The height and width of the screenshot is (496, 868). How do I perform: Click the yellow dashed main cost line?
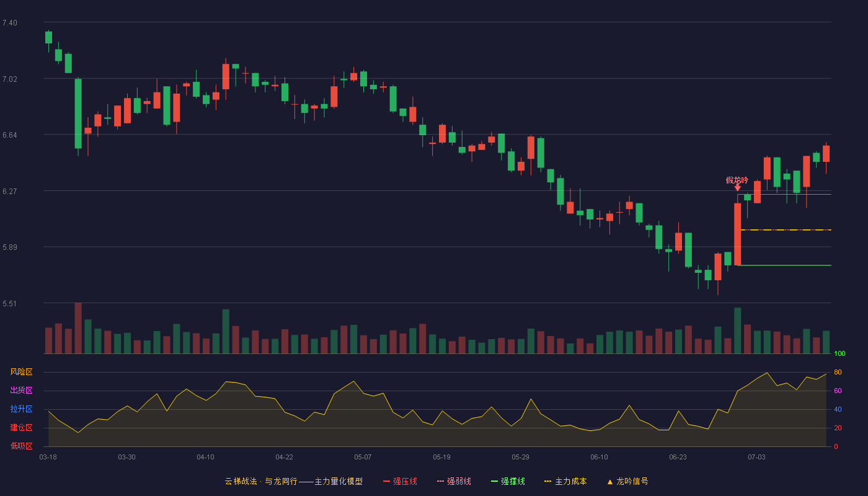click(x=786, y=230)
